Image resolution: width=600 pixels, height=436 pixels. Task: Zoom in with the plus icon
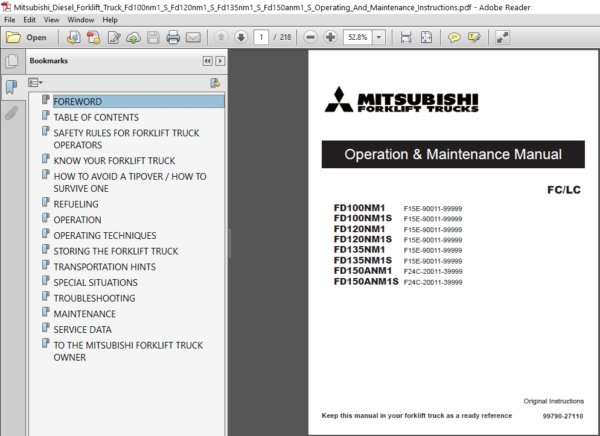click(330, 37)
